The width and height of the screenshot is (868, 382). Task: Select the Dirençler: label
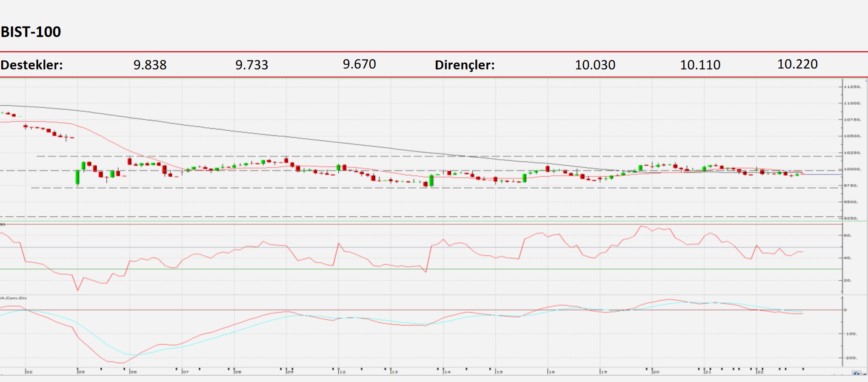click(x=465, y=65)
